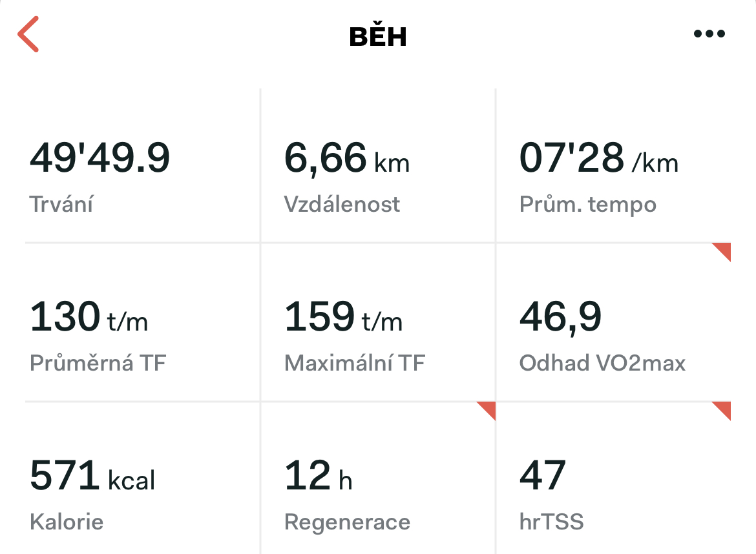Tap the BĚH title header

click(378, 35)
